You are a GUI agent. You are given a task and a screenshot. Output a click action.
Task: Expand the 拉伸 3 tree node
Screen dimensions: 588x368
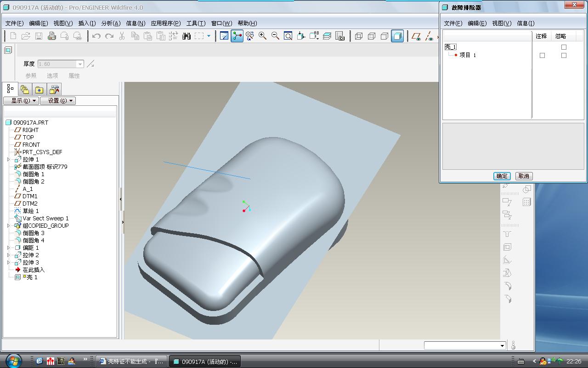coord(8,263)
